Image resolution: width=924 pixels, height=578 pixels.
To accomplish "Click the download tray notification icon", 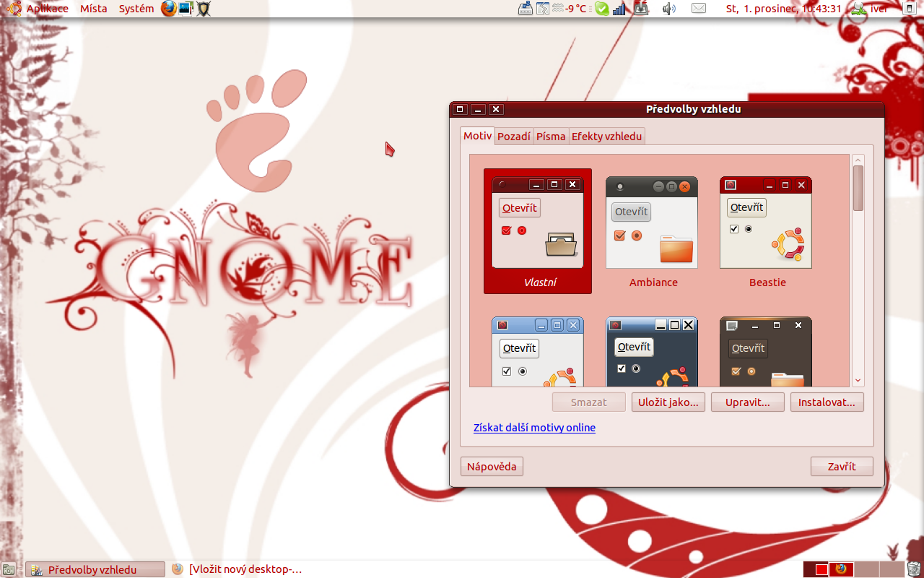I will pos(641,9).
